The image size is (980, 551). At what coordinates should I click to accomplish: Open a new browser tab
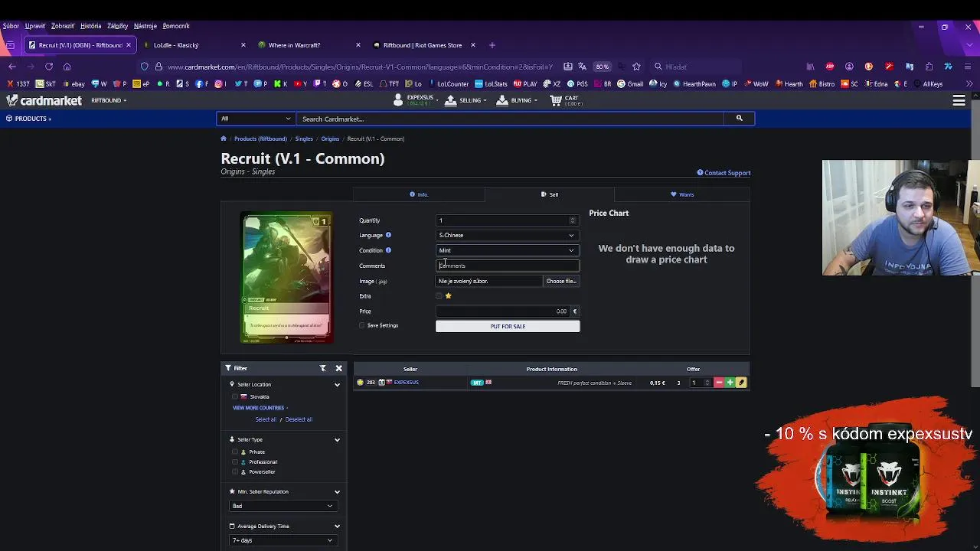[492, 45]
